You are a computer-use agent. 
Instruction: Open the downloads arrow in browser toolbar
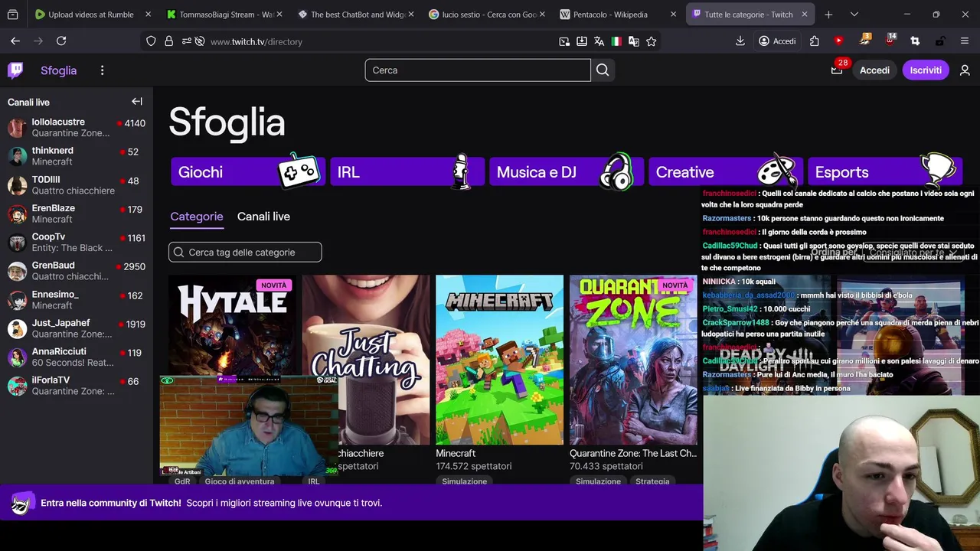[740, 41]
